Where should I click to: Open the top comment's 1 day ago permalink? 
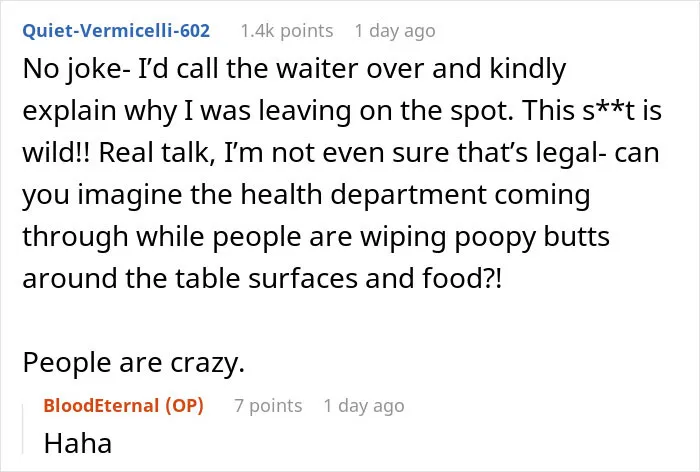coord(395,31)
